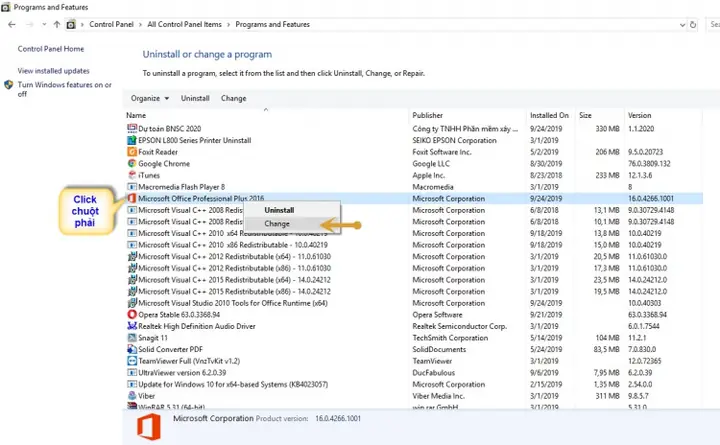720x445 pixels.
Task: Sort by the Publisher column header
Action: click(x=428, y=115)
